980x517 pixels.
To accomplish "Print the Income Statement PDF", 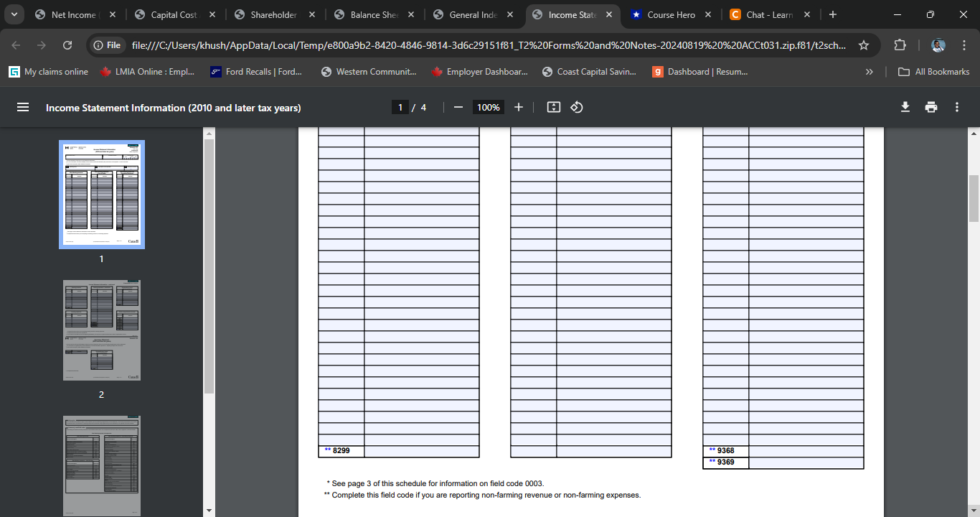I will pos(930,106).
